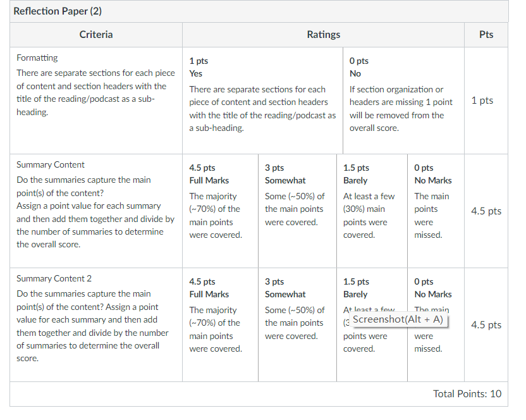Choose the 1 pts Yes formatting rating
This screenshot has width=526, height=420.
[x=262, y=101]
